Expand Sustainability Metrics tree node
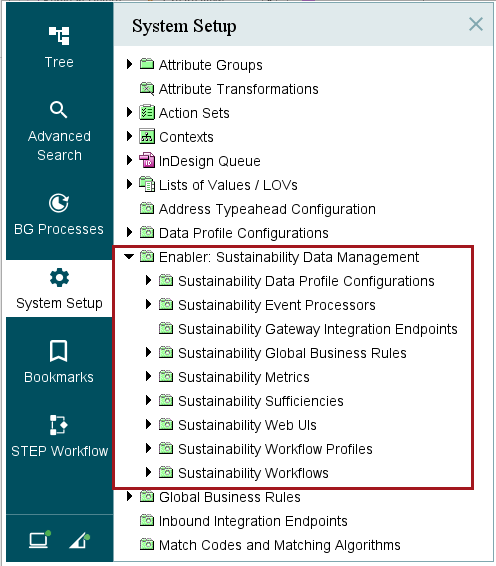This screenshot has width=496, height=566. pyautogui.click(x=148, y=376)
